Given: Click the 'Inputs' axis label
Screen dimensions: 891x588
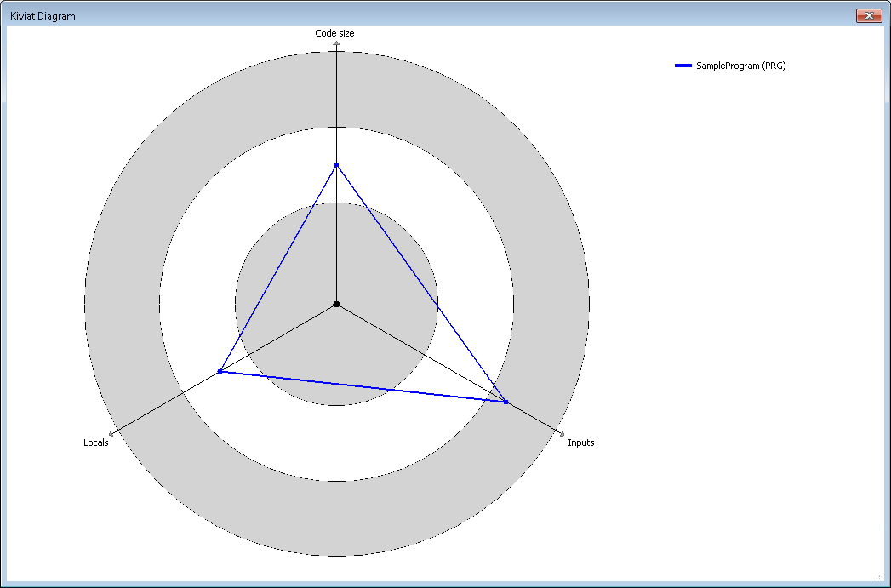Looking at the screenshot, I should point(580,442).
